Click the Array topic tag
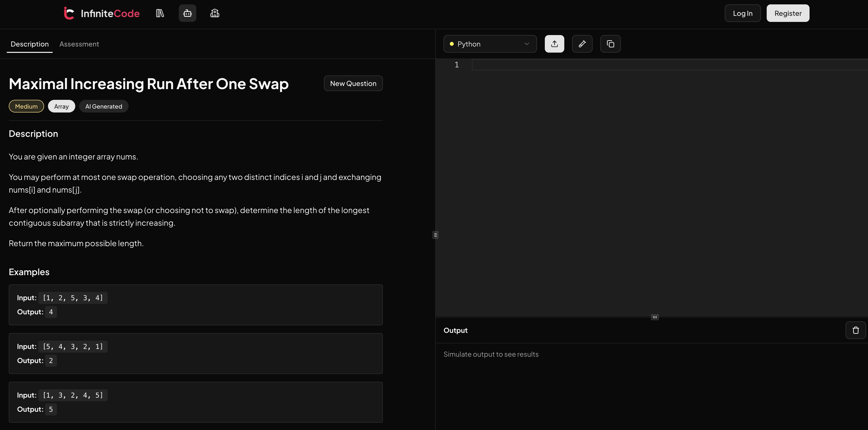This screenshot has height=430, width=868. click(x=61, y=106)
